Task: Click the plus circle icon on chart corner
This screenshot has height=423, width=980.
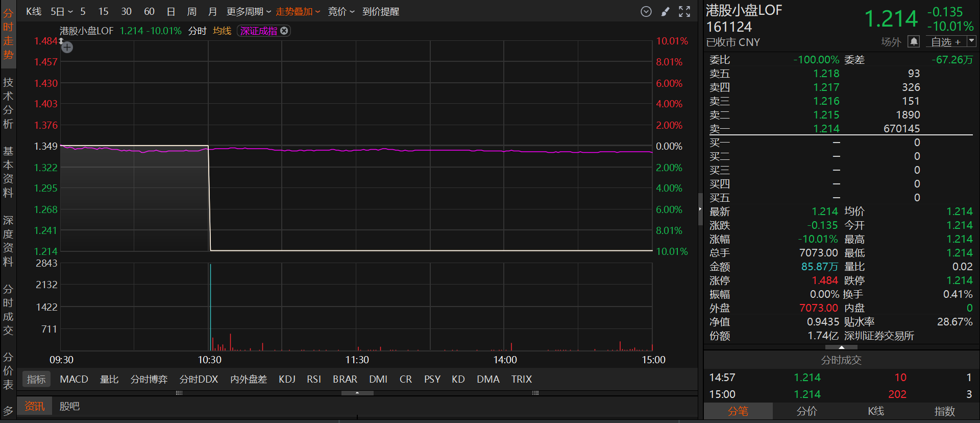Action: 67,48
